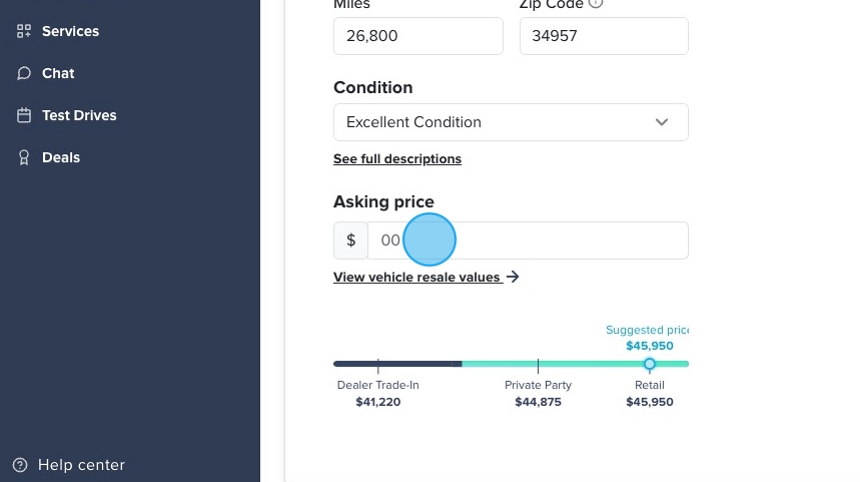
Task: Open the See full descriptions link
Action: tap(397, 159)
